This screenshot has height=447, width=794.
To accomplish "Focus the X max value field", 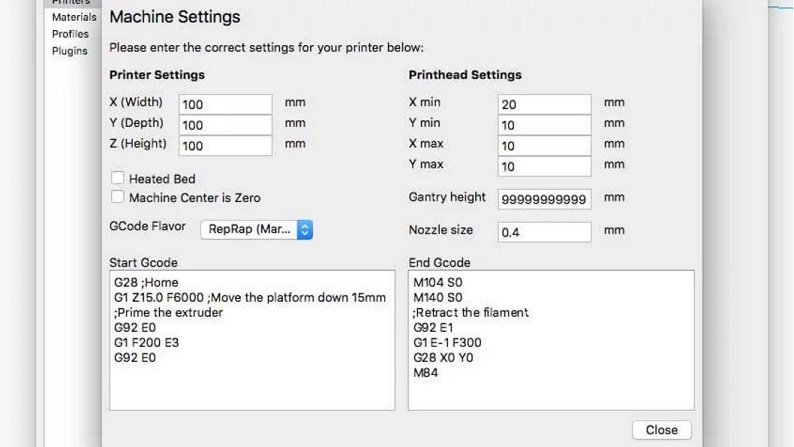I will click(544, 146).
